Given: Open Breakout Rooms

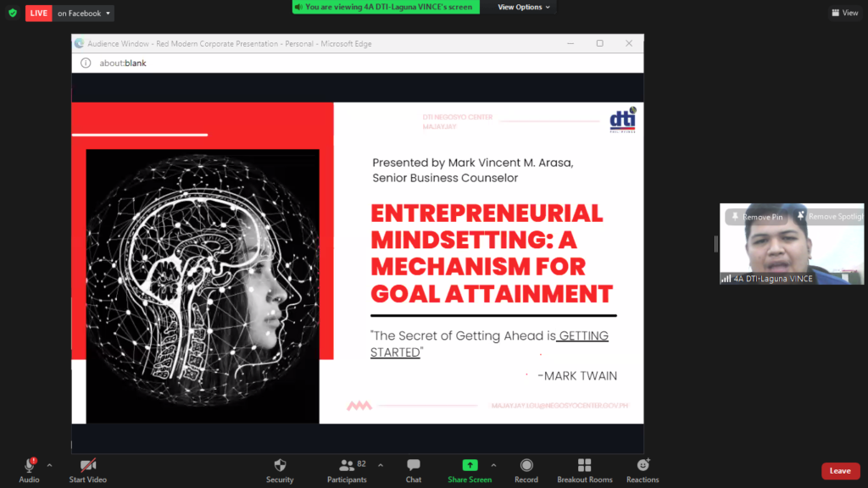Looking at the screenshot, I should click(x=584, y=466).
